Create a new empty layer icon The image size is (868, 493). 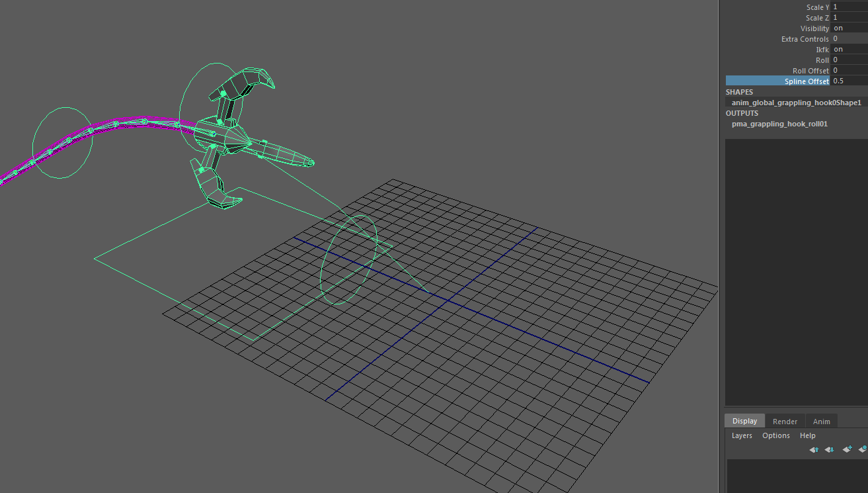click(x=847, y=449)
